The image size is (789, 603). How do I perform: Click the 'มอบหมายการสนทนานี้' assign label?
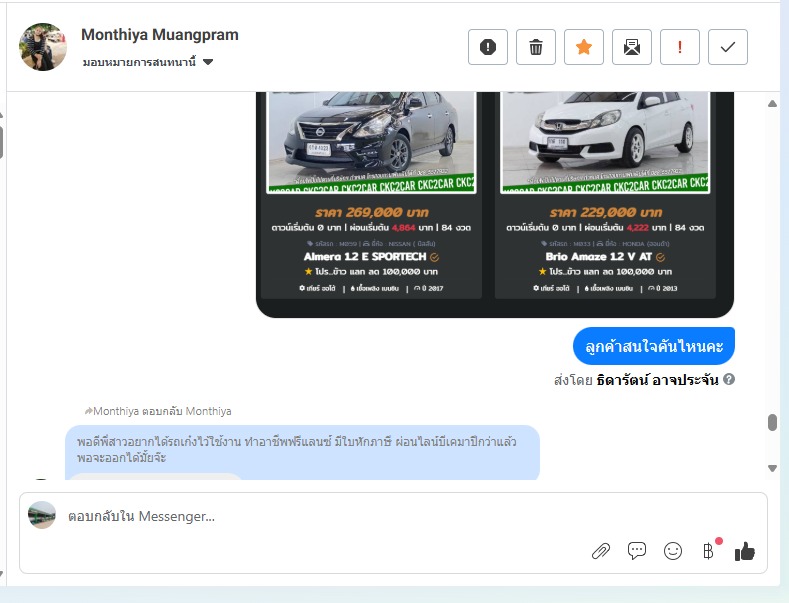[139, 62]
